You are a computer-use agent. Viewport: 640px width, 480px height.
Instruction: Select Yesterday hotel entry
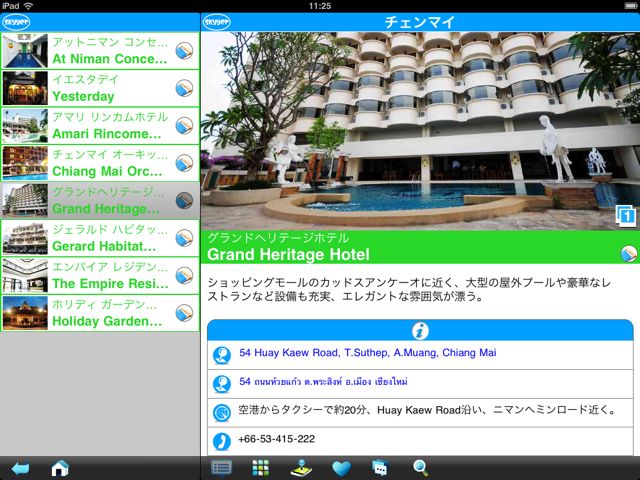pos(100,88)
